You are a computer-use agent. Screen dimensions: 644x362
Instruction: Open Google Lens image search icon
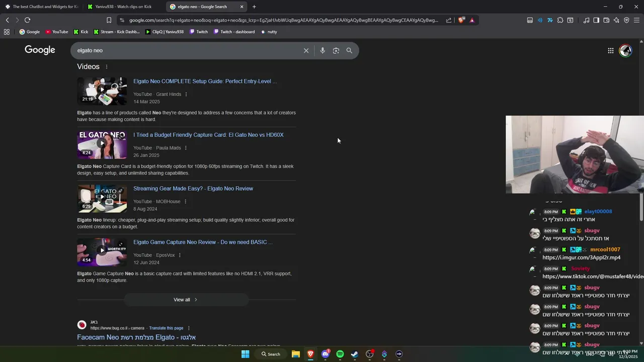336,50
